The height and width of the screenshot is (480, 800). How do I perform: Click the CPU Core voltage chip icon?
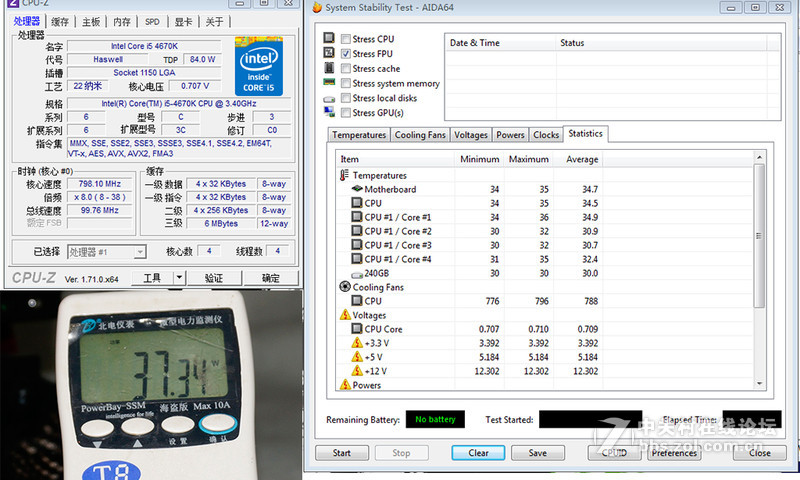(x=357, y=329)
